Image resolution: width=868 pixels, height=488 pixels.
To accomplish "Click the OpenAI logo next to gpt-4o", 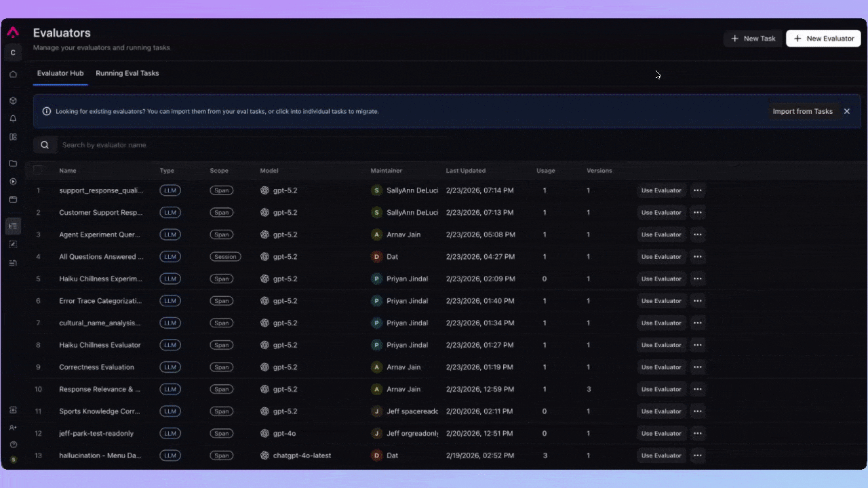I will [x=264, y=433].
